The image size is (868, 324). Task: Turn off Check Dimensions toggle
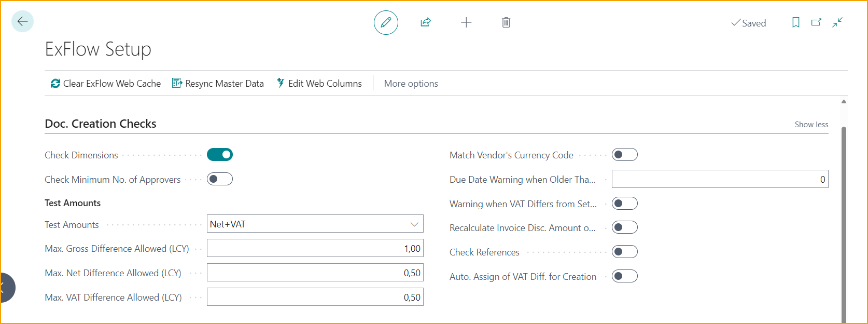[220, 155]
